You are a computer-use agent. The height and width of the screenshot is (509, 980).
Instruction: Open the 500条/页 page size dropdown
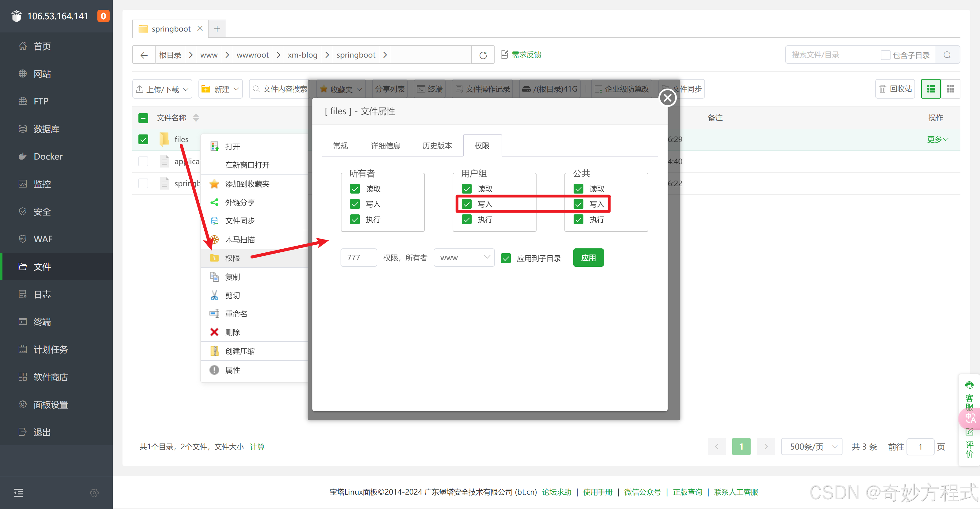(812, 446)
